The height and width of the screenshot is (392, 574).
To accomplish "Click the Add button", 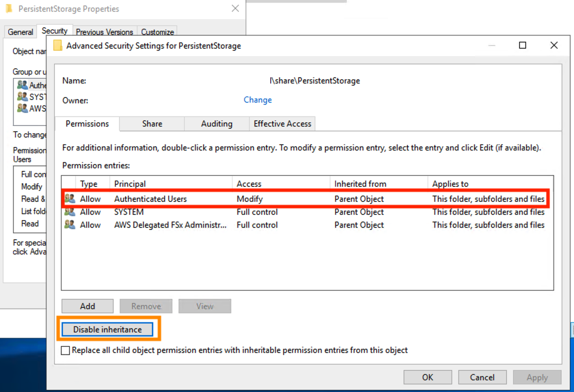I will tap(88, 306).
